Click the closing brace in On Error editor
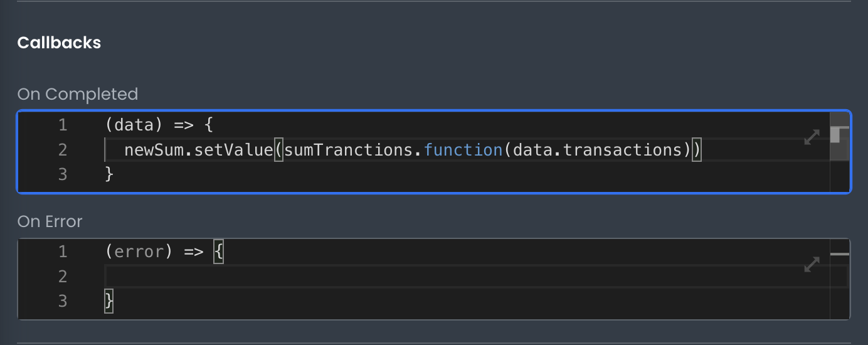Image resolution: width=868 pixels, height=345 pixels. pyautogui.click(x=110, y=301)
